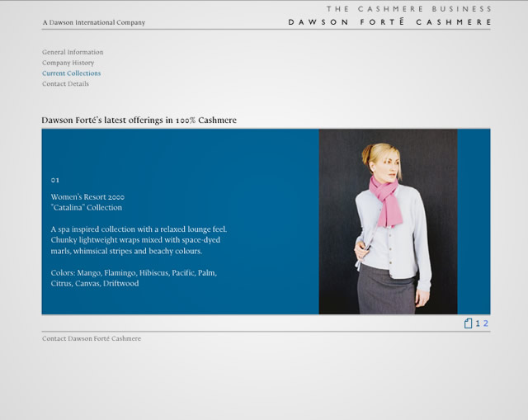Click the heading 'Dawson Forté's latest offerings in 100% Cashmere'

point(139,120)
